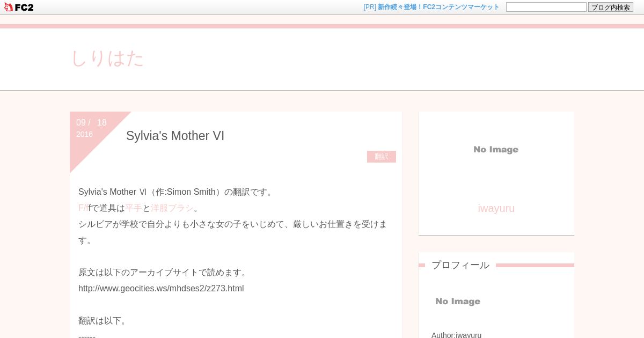Click the geocities archive URL text
This screenshot has height=338, width=644.
pyautogui.click(x=161, y=289)
